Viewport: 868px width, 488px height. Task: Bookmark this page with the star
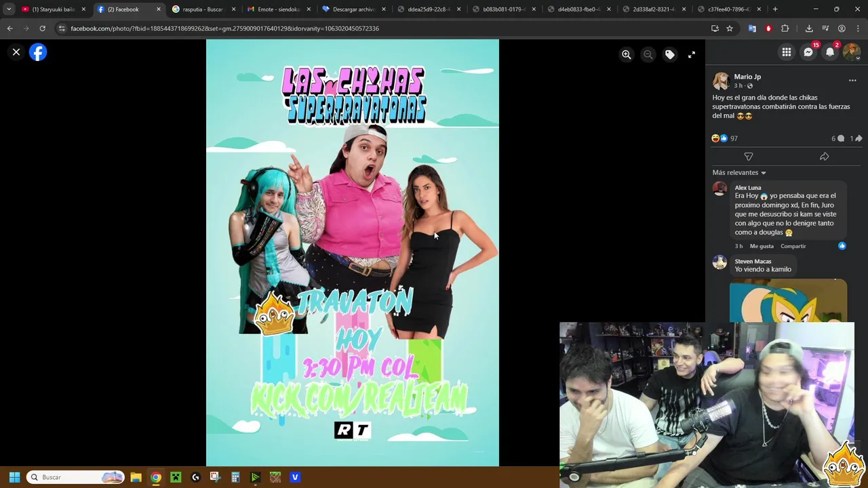(x=730, y=28)
